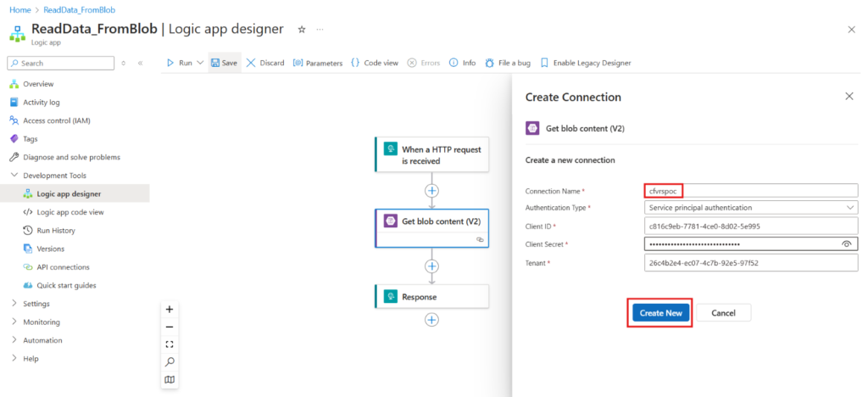The width and height of the screenshot is (868, 397).
Task: Save the logic app workflow
Action: point(224,63)
